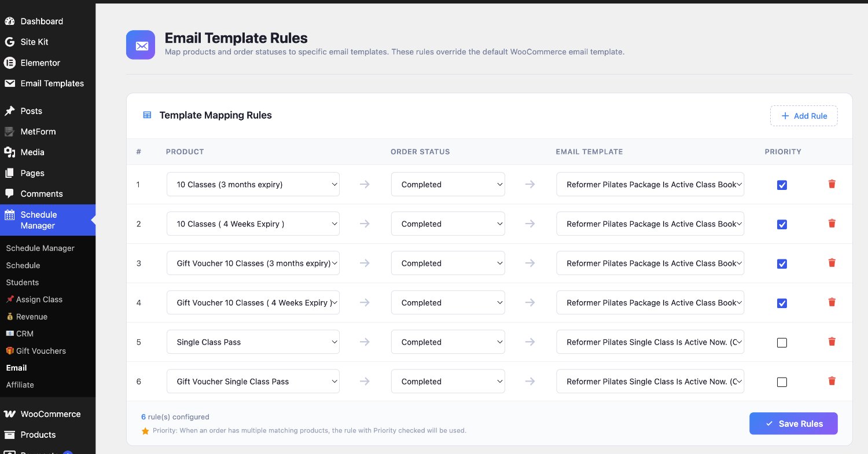Open the Revenue submenu item

tap(27, 317)
